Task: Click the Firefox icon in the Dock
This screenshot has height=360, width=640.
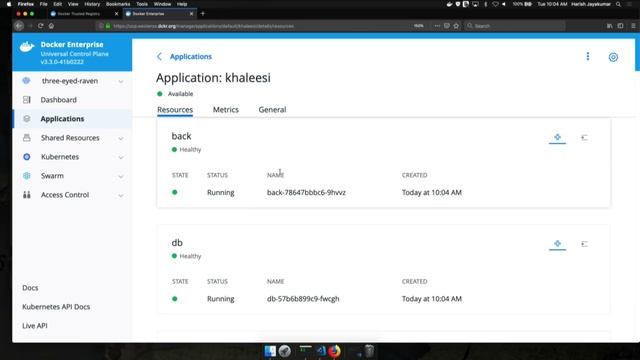Action: 334,351
